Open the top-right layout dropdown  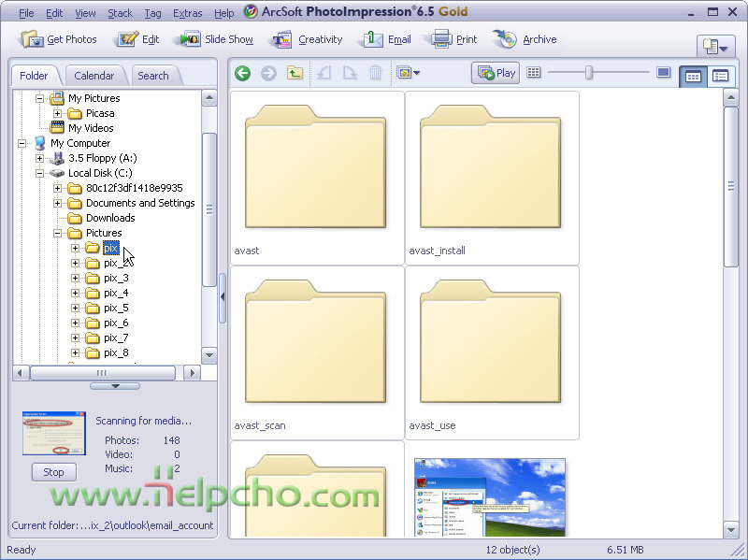[x=715, y=47]
